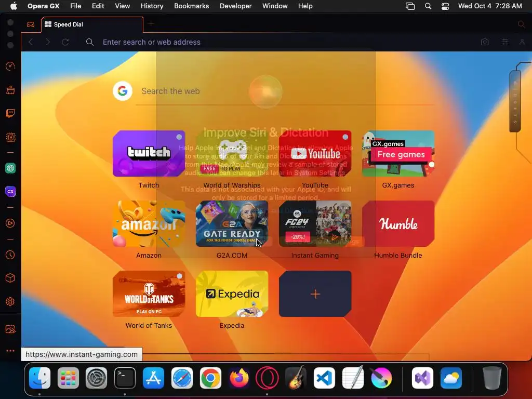The image size is (532, 399).
Task: Open the World of Tanks tile
Action: [x=149, y=294]
